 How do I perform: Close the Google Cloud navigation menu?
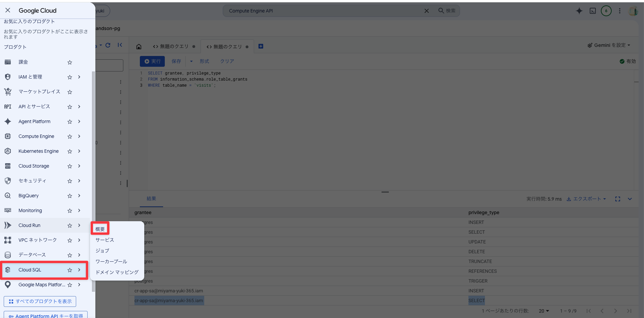pyautogui.click(x=8, y=10)
